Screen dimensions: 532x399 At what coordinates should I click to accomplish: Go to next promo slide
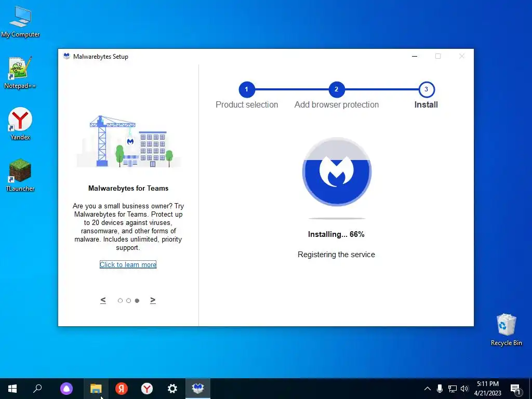tap(153, 300)
